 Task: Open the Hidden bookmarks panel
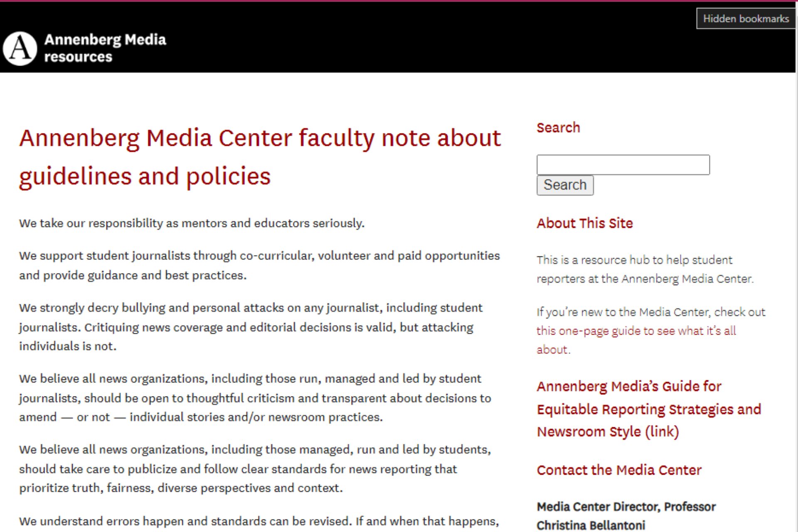[746, 18]
